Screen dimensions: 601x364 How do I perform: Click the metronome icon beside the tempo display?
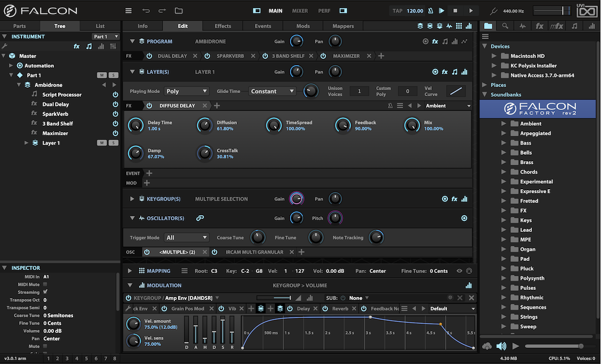point(431,10)
